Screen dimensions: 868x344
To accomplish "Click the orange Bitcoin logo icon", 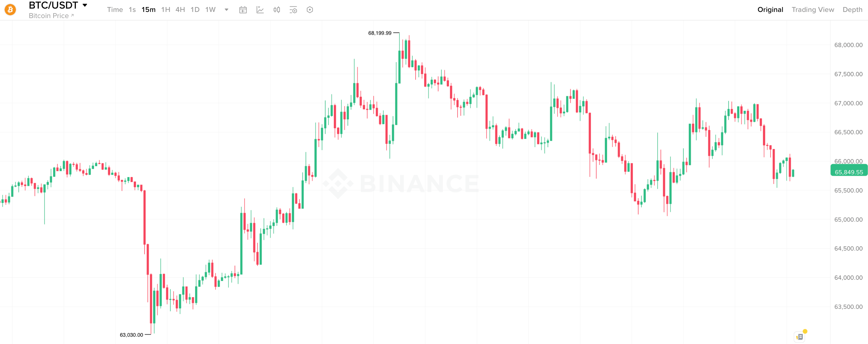I will [x=10, y=9].
